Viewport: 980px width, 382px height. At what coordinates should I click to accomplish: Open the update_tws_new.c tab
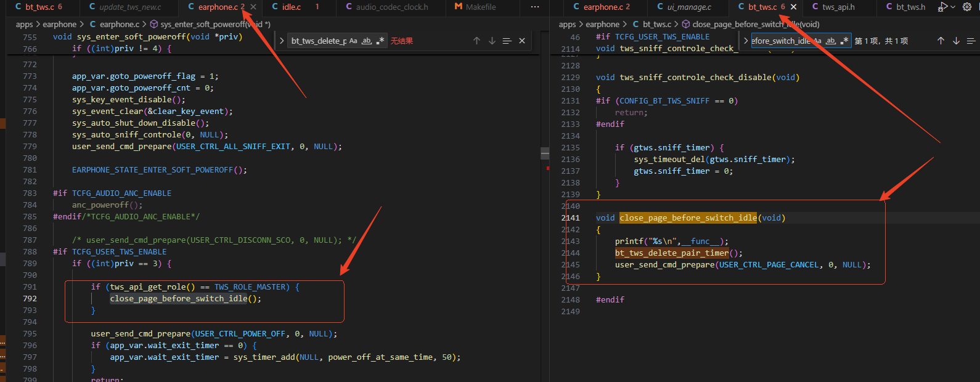click(x=129, y=7)
